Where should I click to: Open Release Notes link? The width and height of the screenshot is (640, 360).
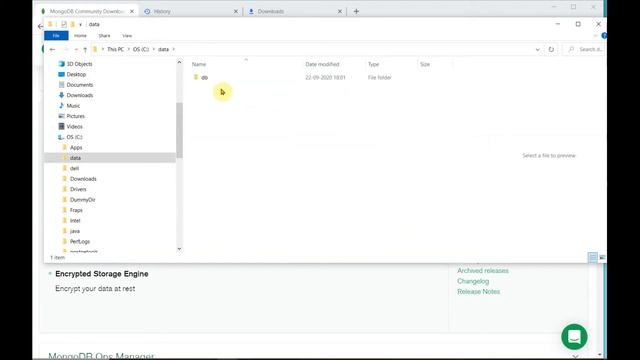coord(478,291)
